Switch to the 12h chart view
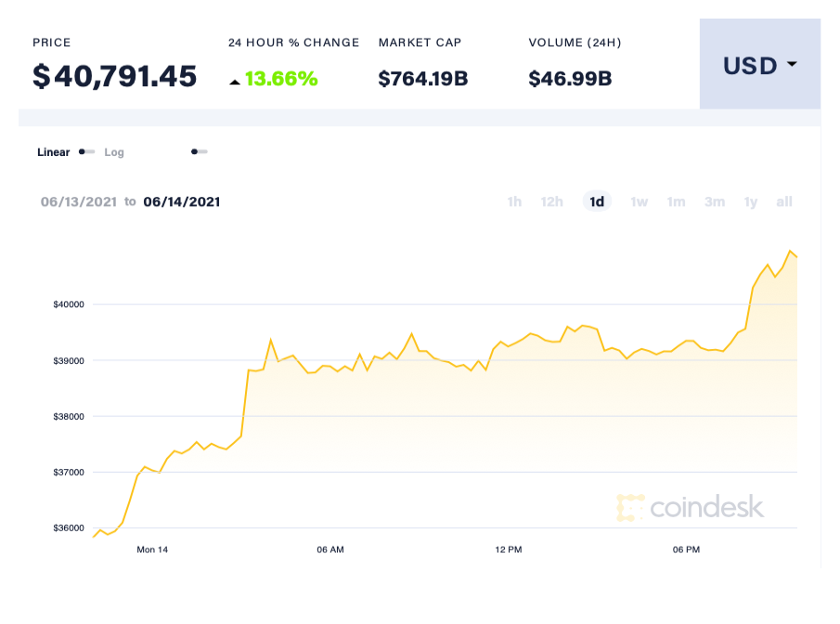 click(x=552, y=201)
